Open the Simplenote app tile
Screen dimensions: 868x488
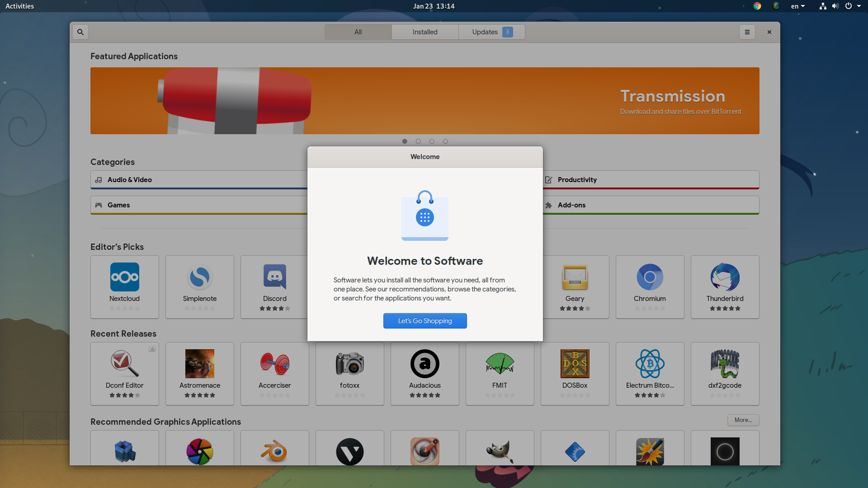tap(200, 287)
